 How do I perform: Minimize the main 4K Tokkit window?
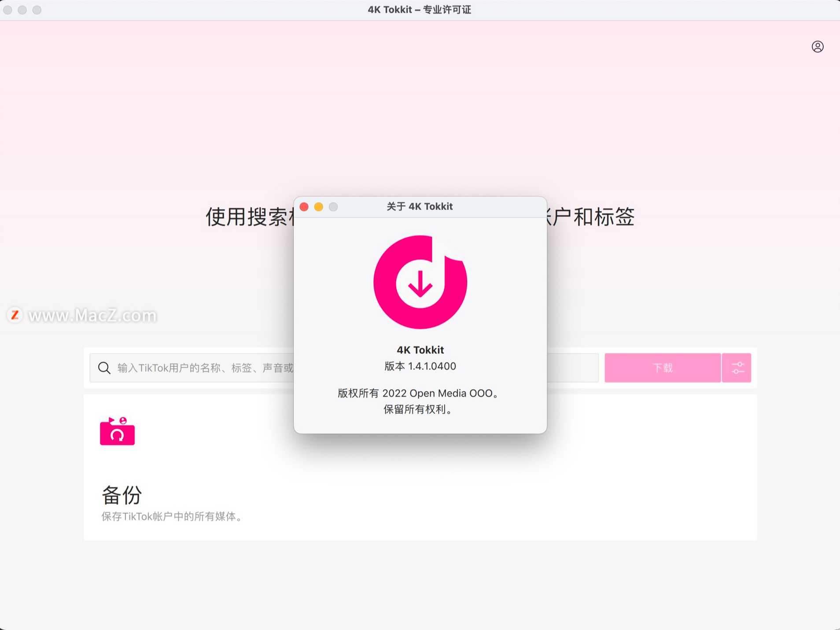pyautogui.click(x=22, y=10)
